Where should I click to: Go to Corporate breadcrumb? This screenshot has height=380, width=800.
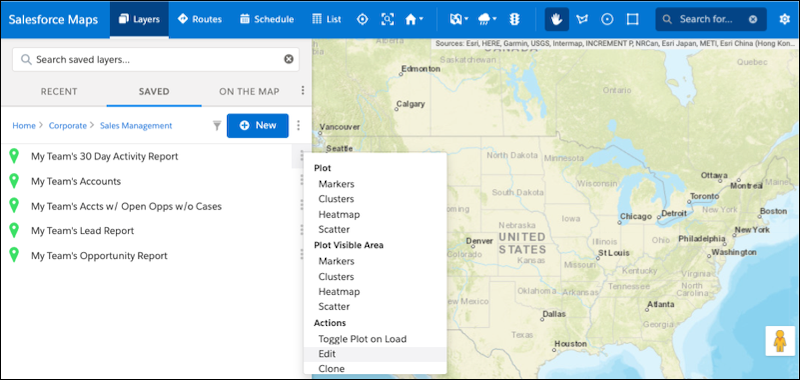pyautogui.click(x=68, y=125)
